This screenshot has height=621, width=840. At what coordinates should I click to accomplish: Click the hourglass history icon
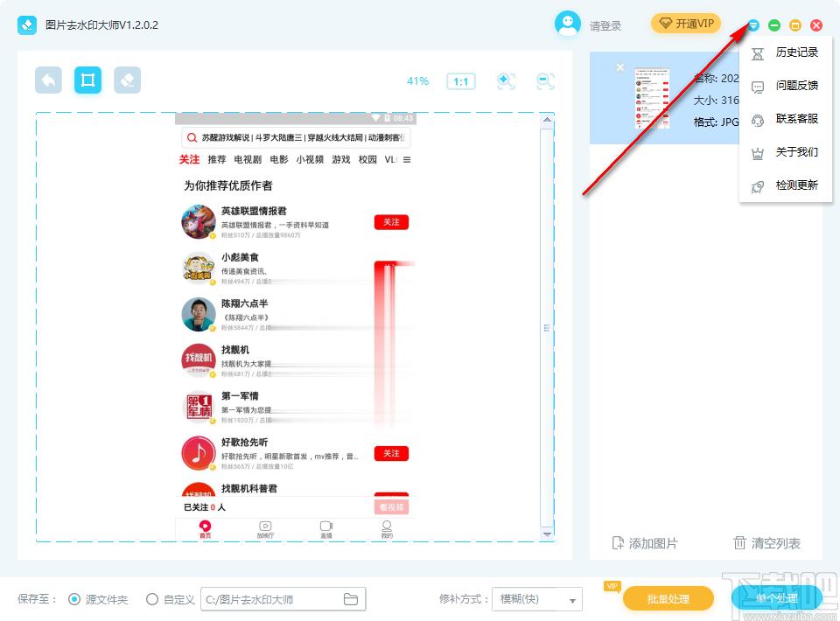pyautogui.click(x=758, y=54)
